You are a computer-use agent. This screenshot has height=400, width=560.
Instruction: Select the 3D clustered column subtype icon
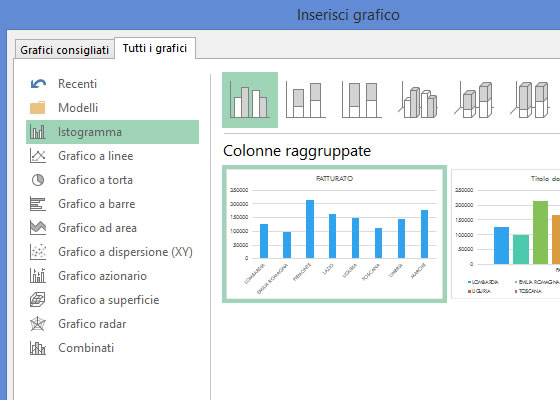418,100
